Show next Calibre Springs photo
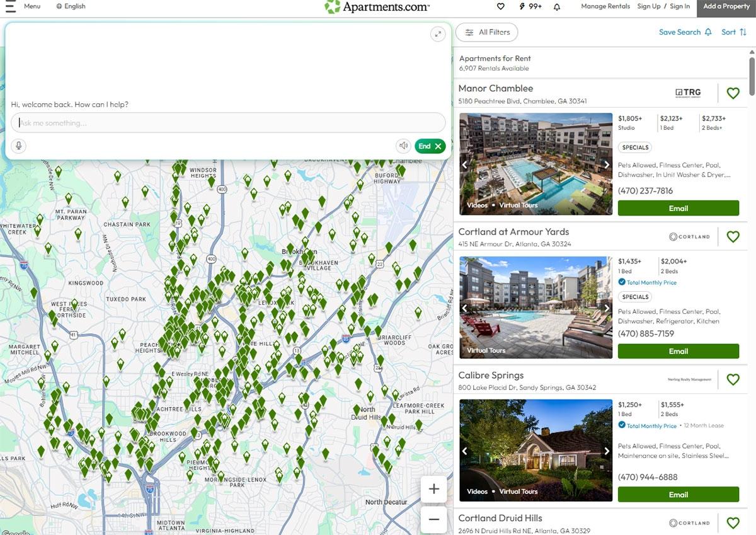 tap(607, 451)
